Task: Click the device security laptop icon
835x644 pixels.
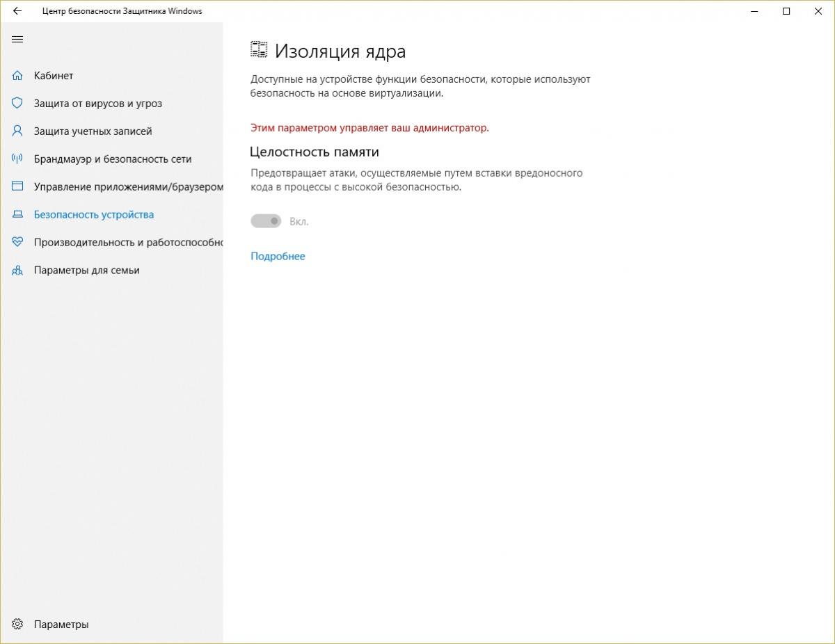Action: pos(17,214)
